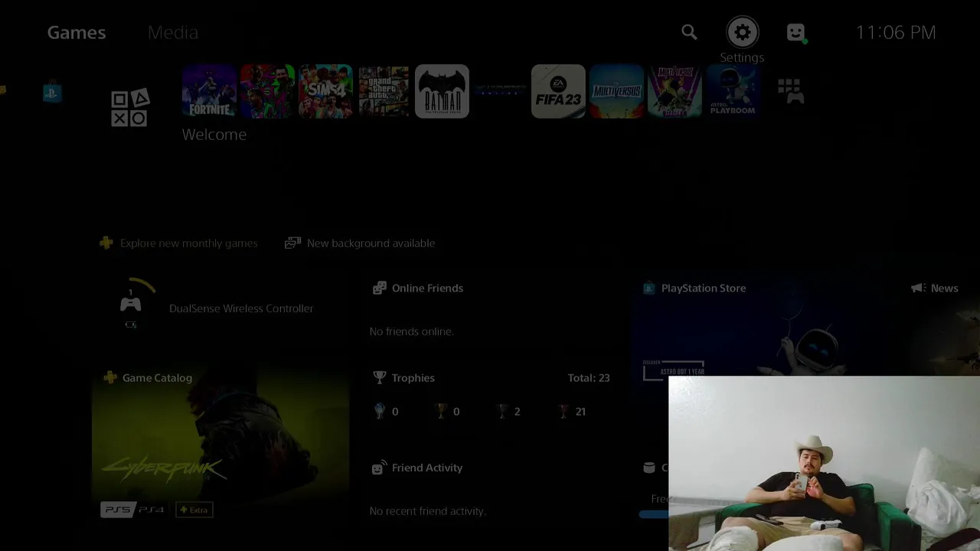Click 'No recent friend activity.' text

[428, 510]
